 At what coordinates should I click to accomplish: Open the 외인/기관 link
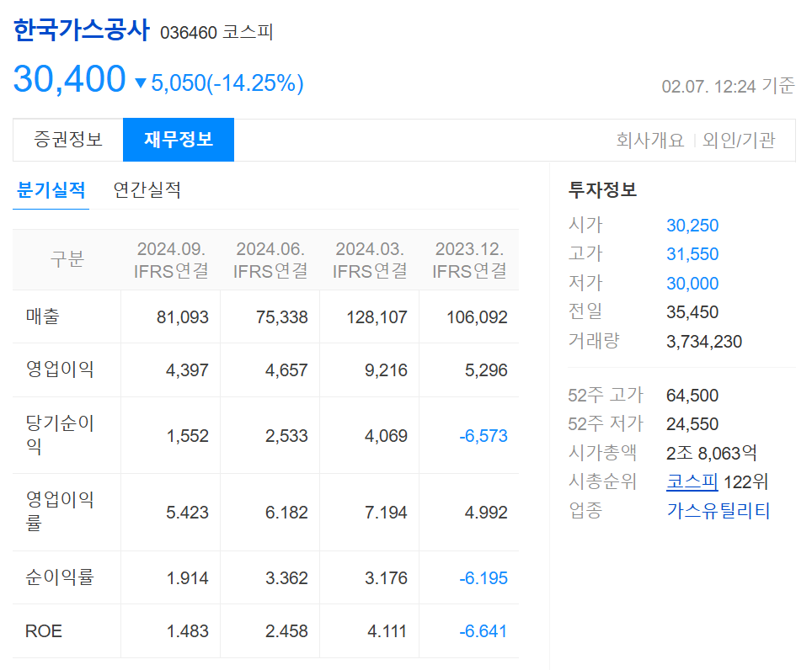click(739, 141)
